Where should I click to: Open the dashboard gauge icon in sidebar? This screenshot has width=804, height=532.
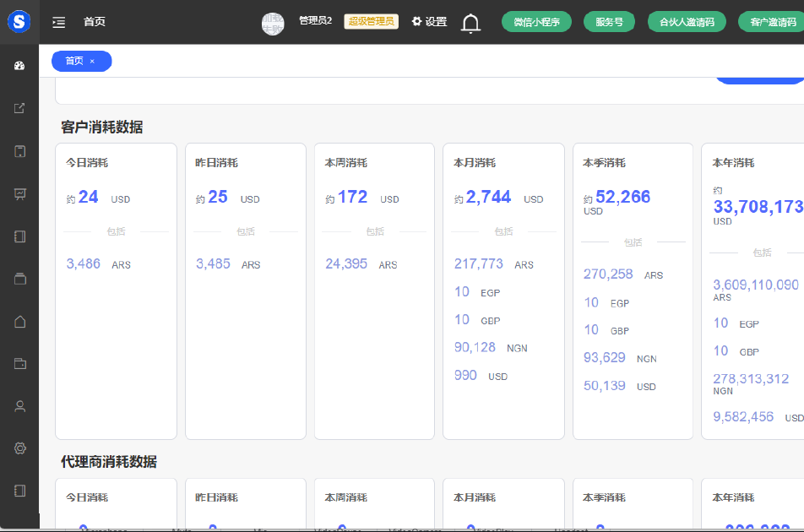19,66
